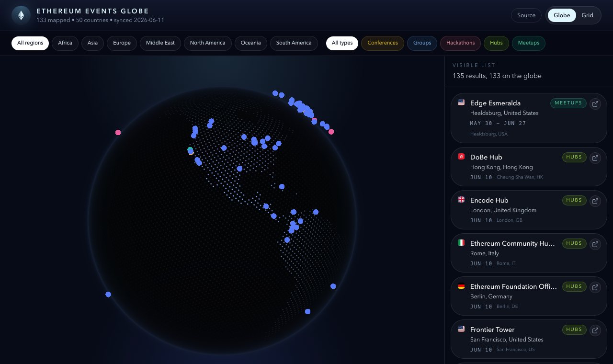Click the HUBS tag on Encode Hub
Screen dimensions: 613x364
(x=574, y=200)
